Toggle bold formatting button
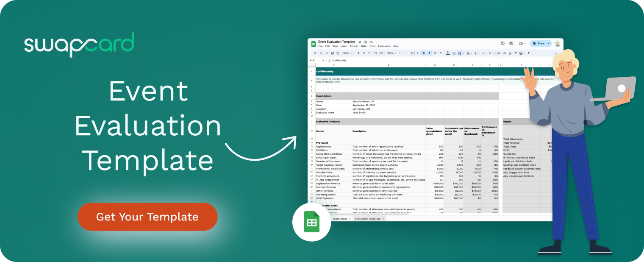 (x=423, y=53)
